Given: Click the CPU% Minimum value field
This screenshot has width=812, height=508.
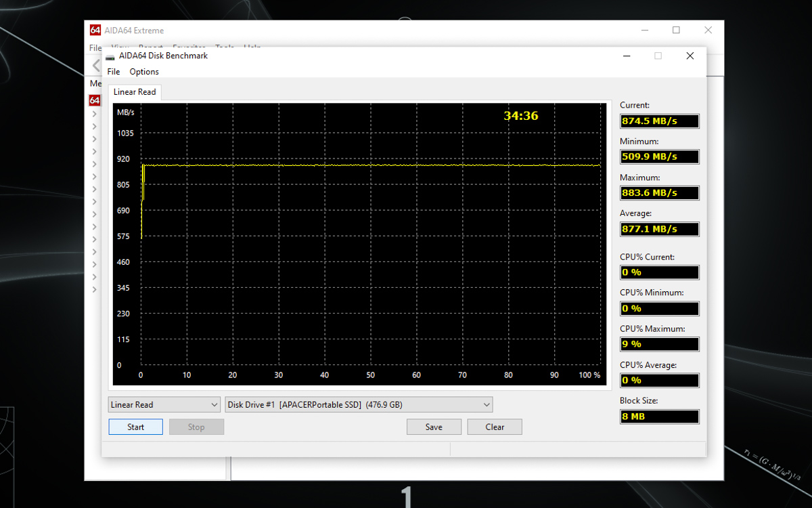Looking at the screenshot, I should (x=660, y=308).
